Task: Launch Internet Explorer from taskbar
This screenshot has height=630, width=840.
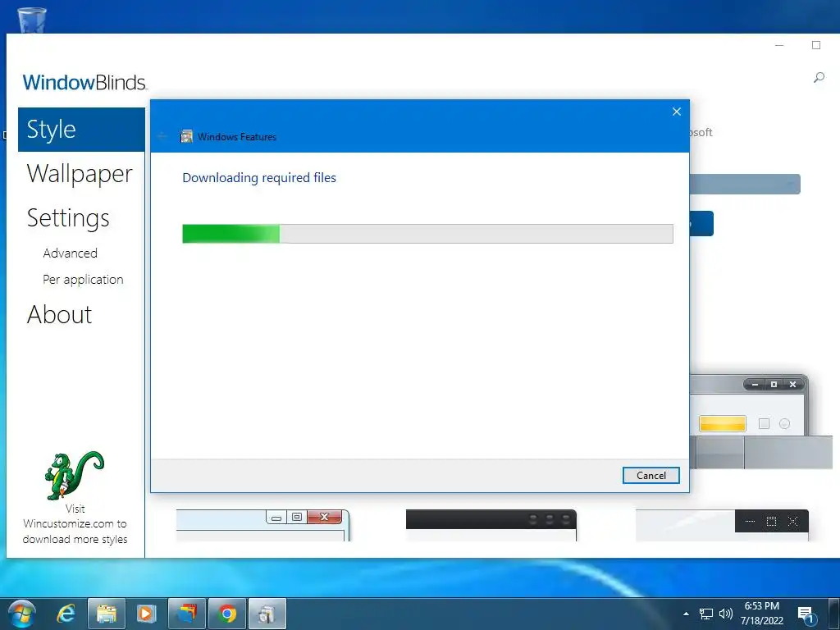Action: point(66,614)
